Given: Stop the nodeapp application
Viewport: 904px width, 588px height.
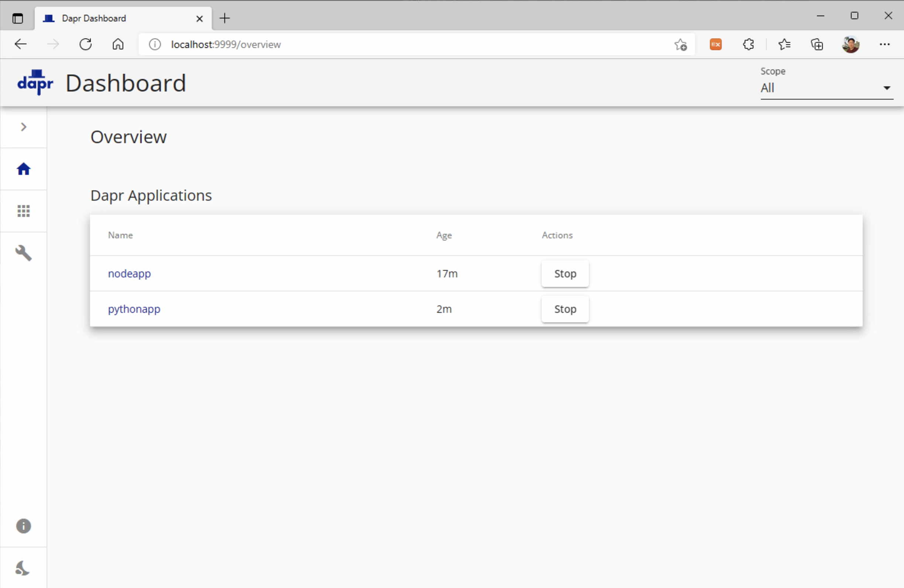Looking at the screenshot, I should coord(565,273).
